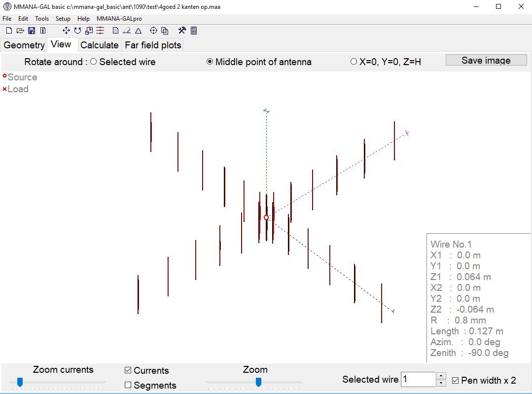Open the calculator icon in toolbar
Image resolution: width=532 pixels, height=394 pixels.
194,31
